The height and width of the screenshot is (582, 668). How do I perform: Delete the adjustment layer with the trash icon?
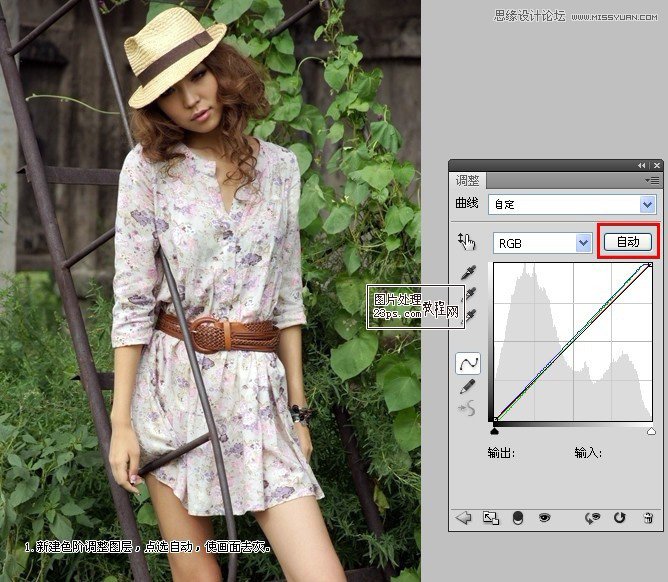pos(648,518)
